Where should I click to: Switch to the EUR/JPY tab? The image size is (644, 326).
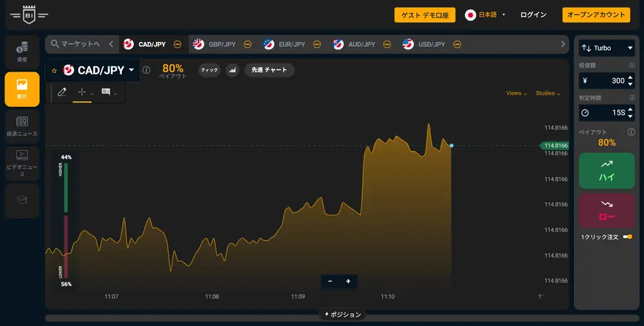(285, 44)
